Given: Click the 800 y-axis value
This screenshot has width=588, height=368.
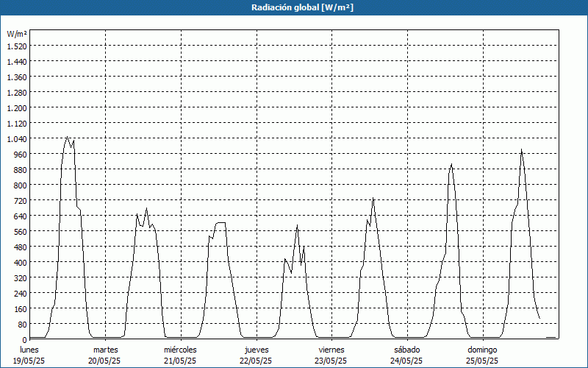Looking at the screenshot, I should pyautogui.click(x=21, y=185).
